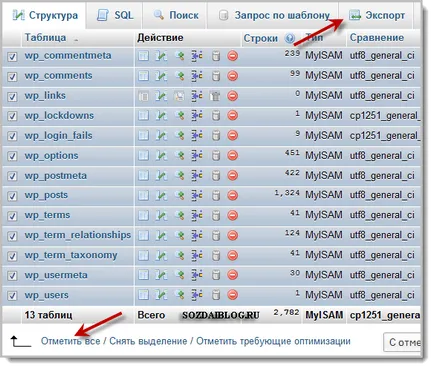Toggle the wp_term_taxonomy checkbox

click(x=12, y=256)
